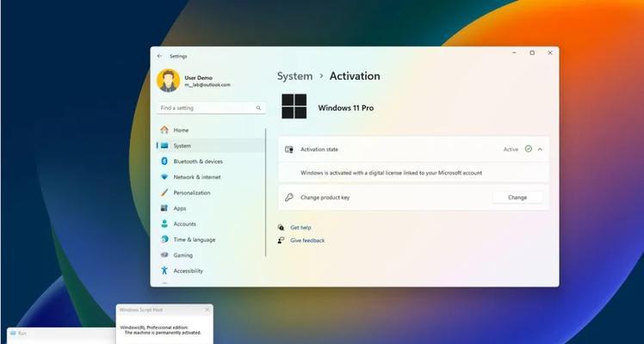
Task: Focus the Find a setting search box
Action: tap(211, 107)
